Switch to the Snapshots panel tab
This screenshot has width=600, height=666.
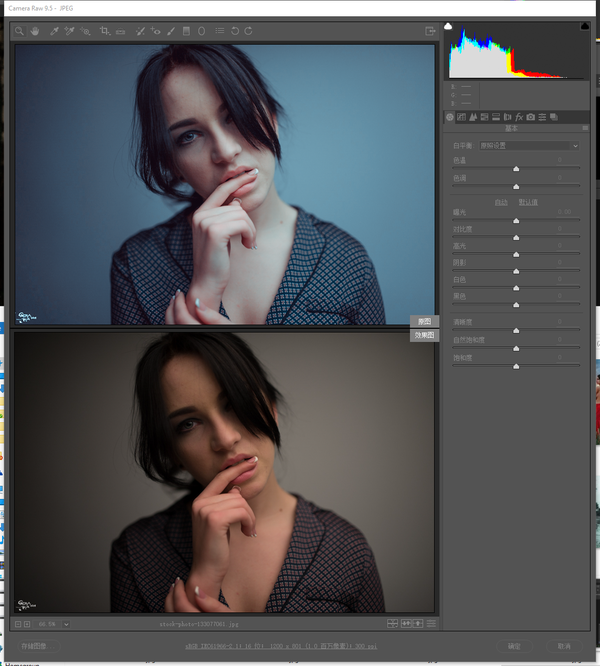coord(554,117)
